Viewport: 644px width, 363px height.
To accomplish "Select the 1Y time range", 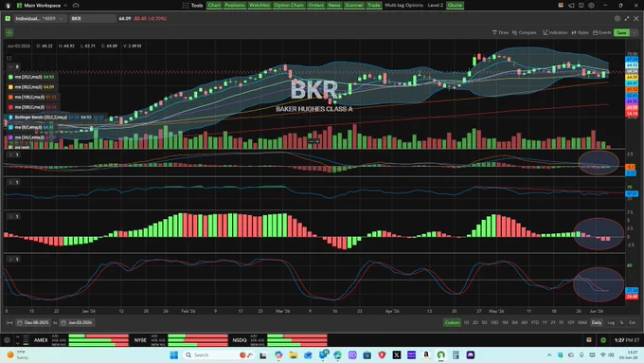I will [x=545, y=322].
